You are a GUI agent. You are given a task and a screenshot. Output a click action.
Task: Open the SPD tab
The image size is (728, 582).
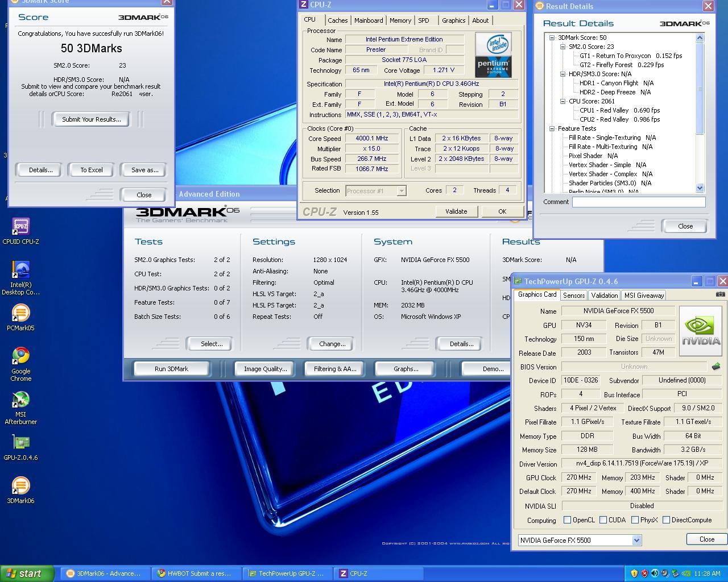(x=424, y=20)
